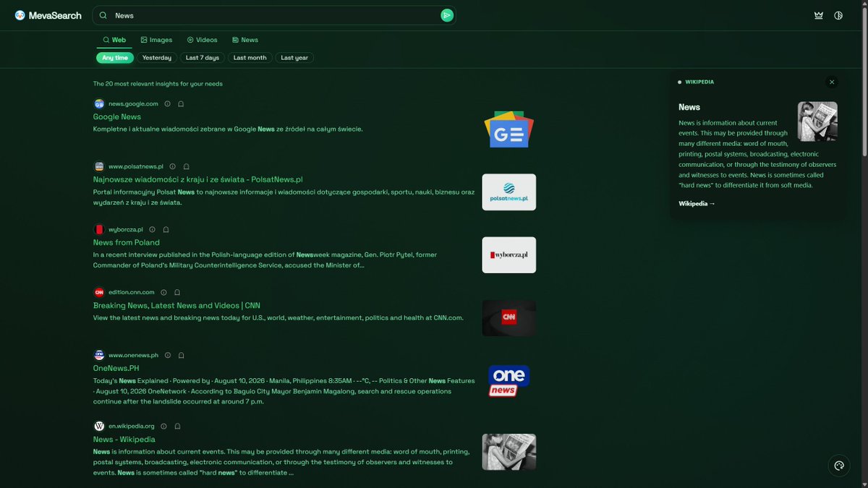Select the Web tab
This screenshot has height=488, width=868.
click(x=114, y=40)
